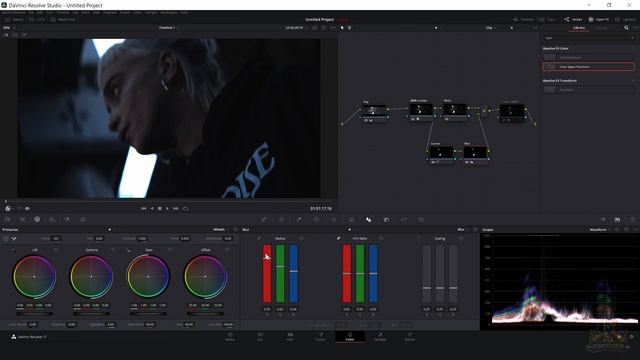Collapse the ResolveFX Transform category

click(x=633, y=80)
